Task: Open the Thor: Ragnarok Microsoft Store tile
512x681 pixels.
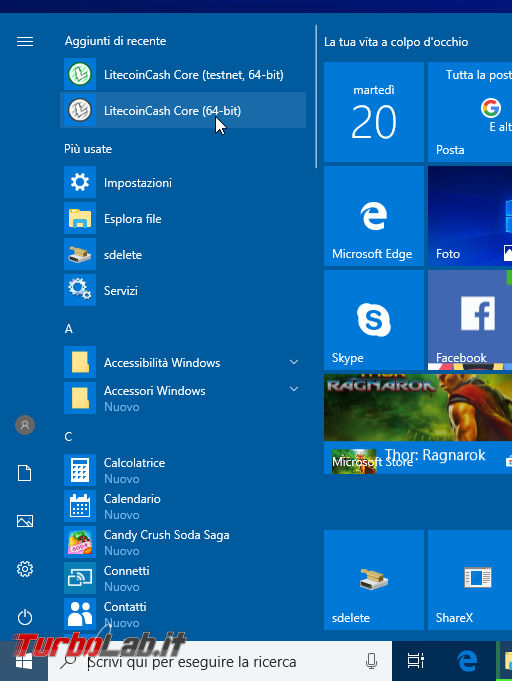Action: click(418, 424)
